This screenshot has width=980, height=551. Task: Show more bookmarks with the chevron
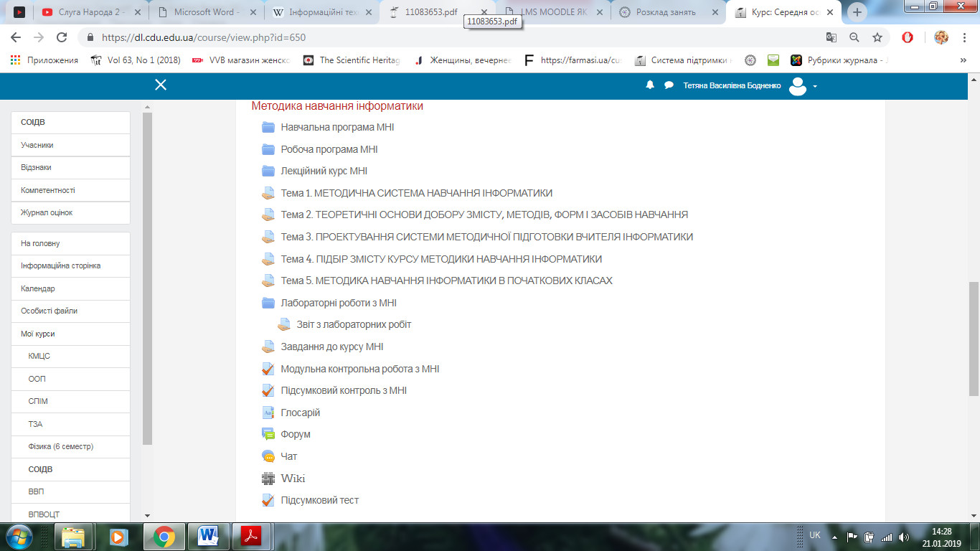963,60
